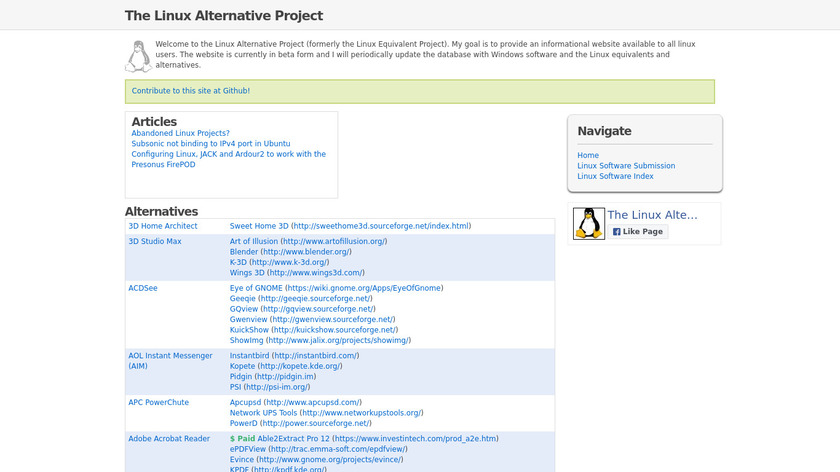Click the Apcupsd link
Screen dimensions: 840x472
coord(297,402)
